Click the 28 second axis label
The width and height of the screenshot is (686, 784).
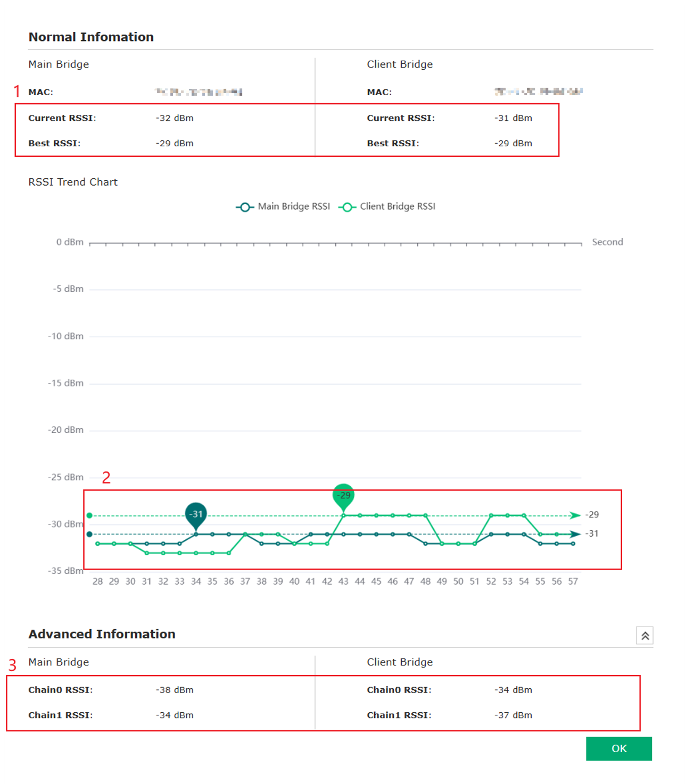tap(97, 581)
